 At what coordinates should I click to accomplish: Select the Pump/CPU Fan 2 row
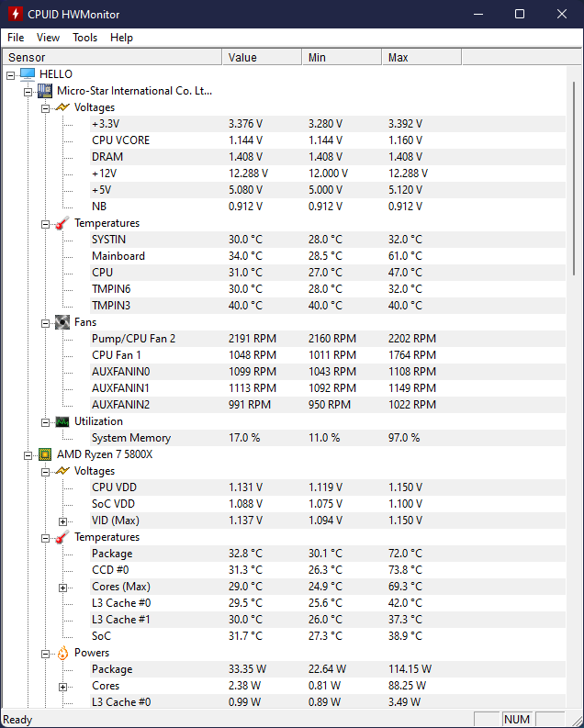[328, 339]
